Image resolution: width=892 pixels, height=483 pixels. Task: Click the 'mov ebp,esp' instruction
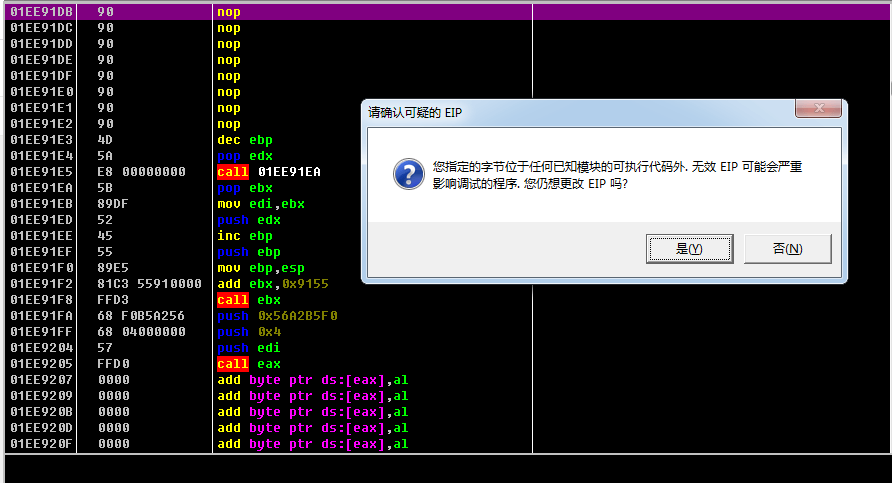click(261, 267)
